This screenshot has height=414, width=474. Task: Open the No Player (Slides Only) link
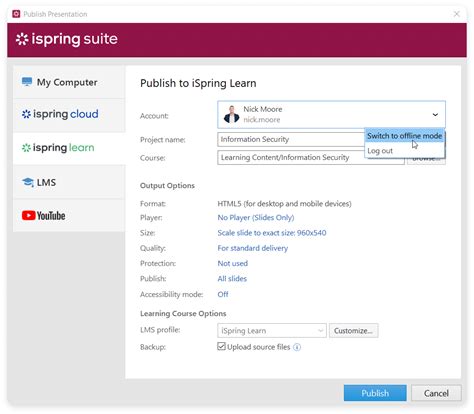click(x=256, y=218)
